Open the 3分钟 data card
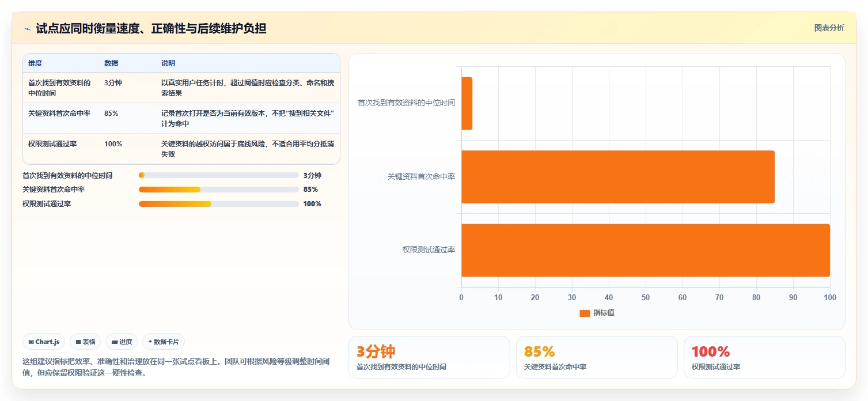The width and height of the screenshot is (868, 401). click(x=429, y=357)
